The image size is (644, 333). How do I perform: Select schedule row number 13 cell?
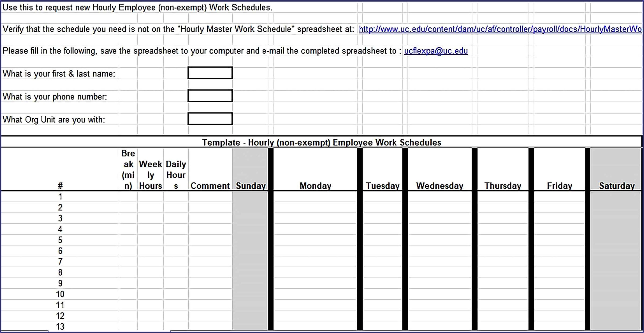pos(60,326)
